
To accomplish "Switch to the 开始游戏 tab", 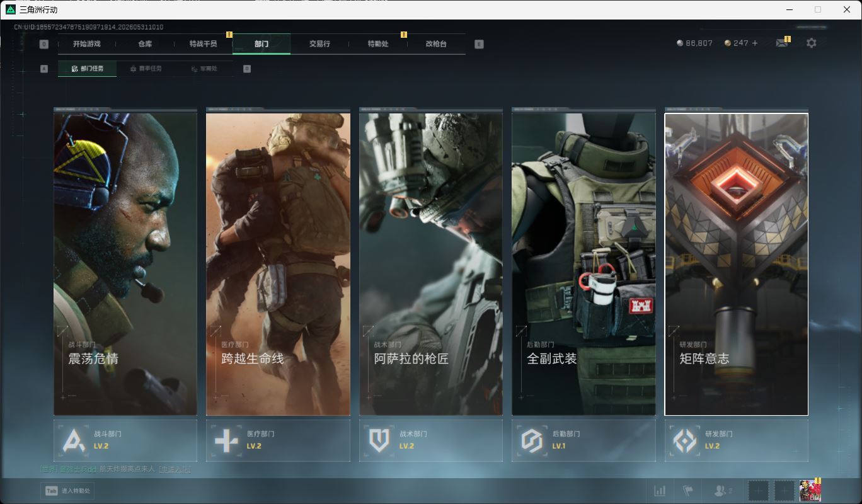I will tap(86, 44).
